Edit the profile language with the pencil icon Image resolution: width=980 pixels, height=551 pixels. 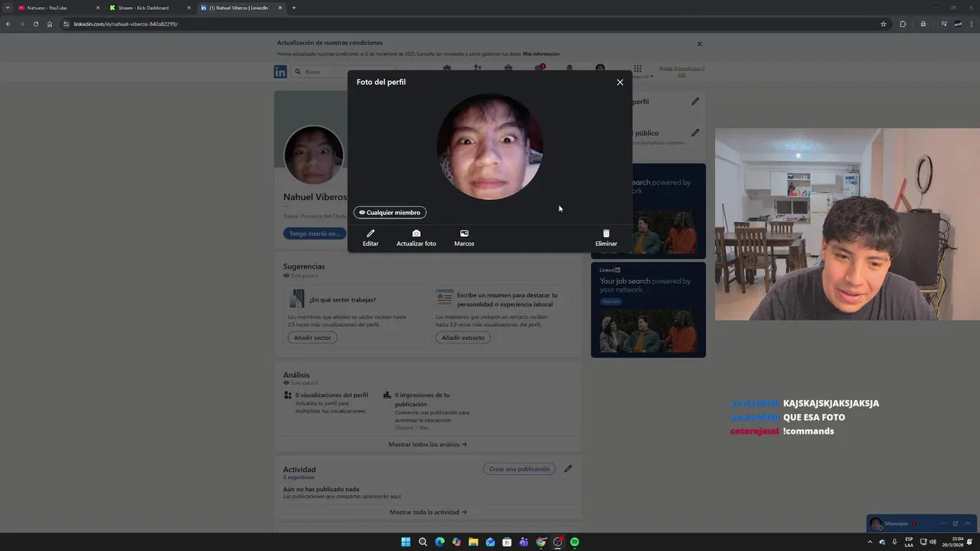point(695,101)
